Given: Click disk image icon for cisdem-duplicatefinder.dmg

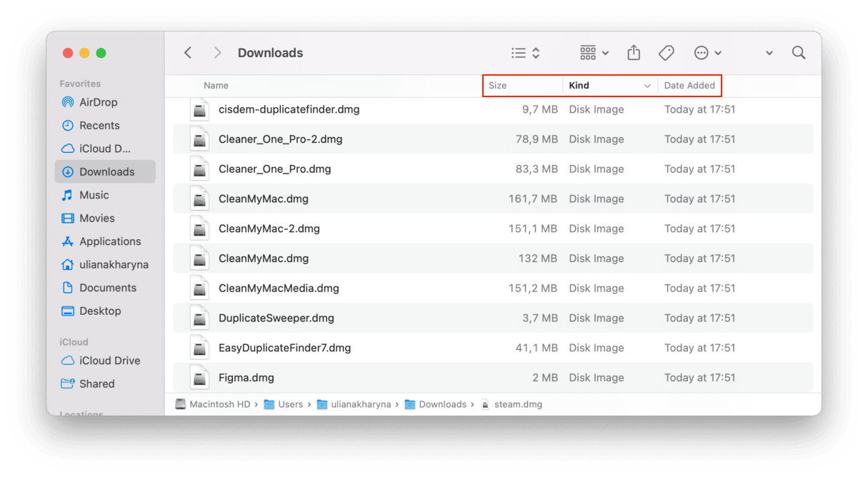Looking at the screenshot, I should point(199,110).
